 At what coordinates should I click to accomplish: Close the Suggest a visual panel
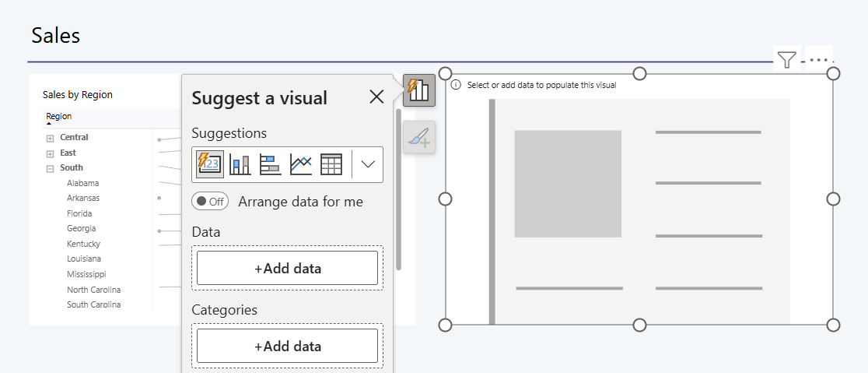pyautogui.click(x=376, y=97)
